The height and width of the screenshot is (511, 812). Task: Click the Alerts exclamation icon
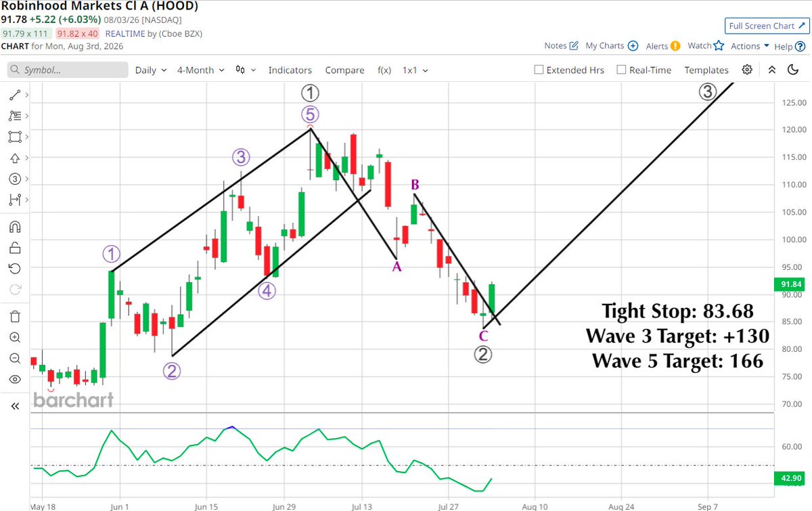[675, 46]
